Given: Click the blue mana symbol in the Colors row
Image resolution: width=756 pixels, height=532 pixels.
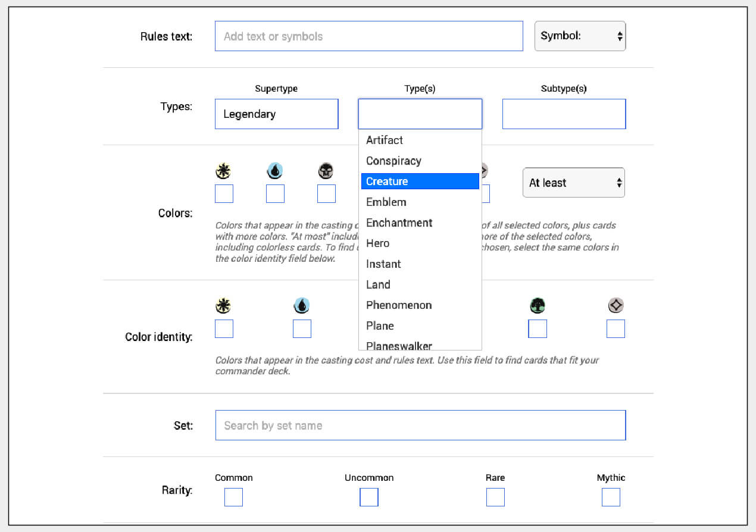Looking at the screenshot, I should click(275, 170).
